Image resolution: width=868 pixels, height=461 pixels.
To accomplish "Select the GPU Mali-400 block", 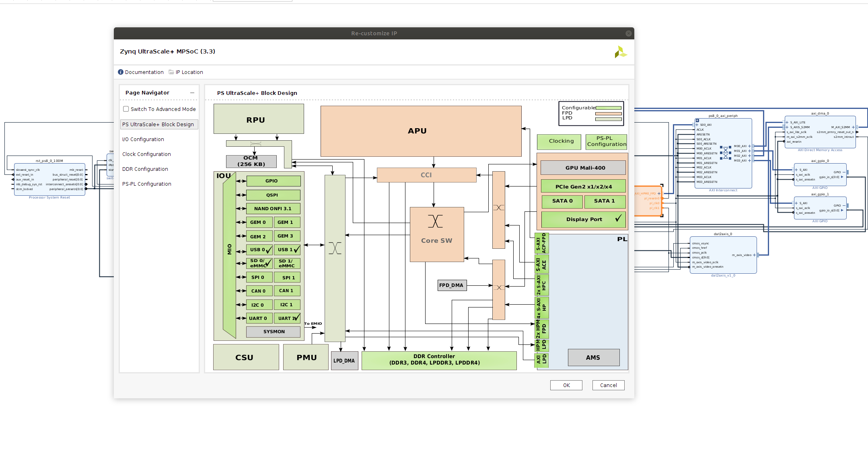I will pos(583,168).
